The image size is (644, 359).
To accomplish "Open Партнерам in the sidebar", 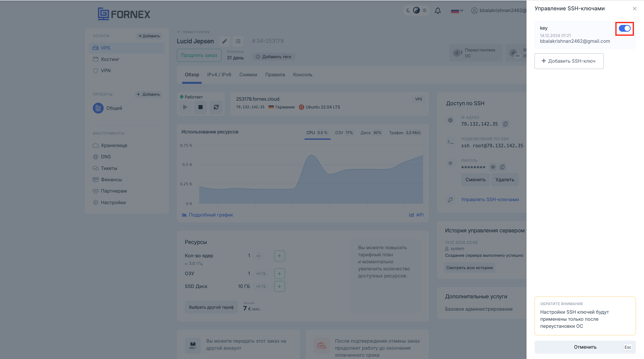I will tap(110, 191).
